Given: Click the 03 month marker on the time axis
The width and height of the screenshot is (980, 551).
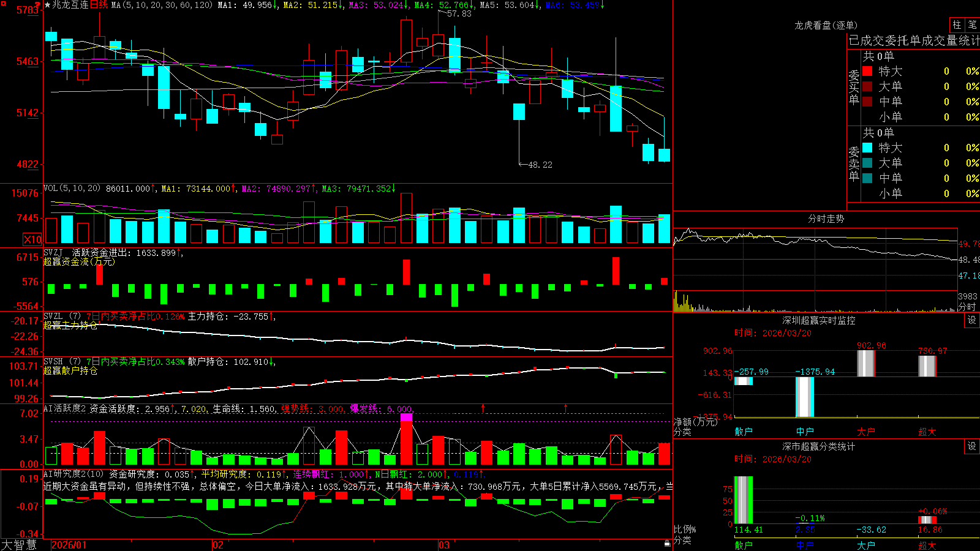Looking at the screenshot, I should [x=444, y=545].
